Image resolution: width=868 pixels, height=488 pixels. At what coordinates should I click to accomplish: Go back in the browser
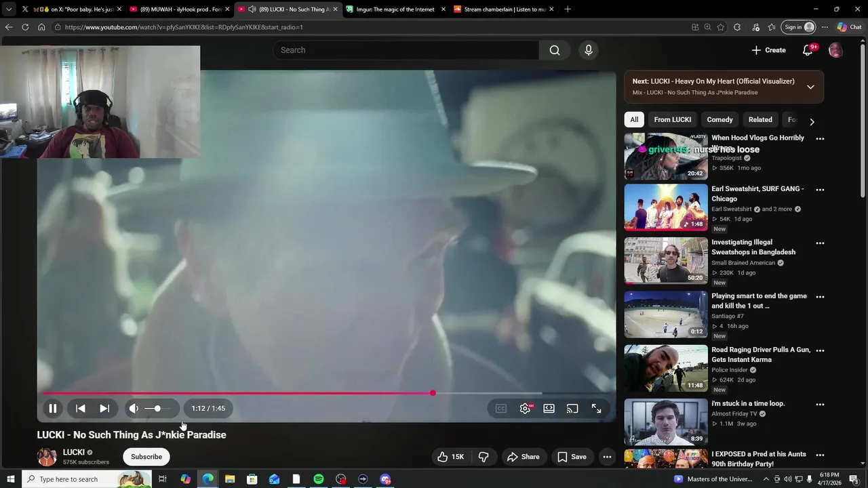pos(9,27)
